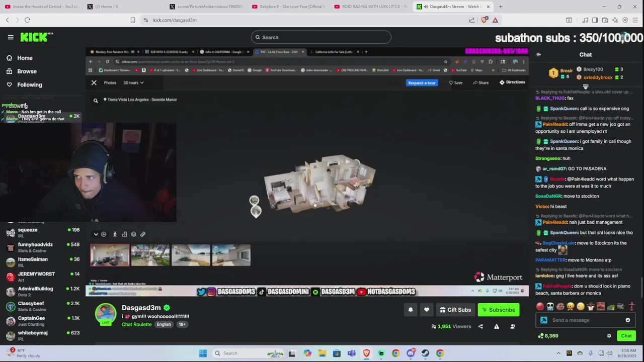
Task: Select the palm tree exterior thumbnail
Action: pos(150,255)
